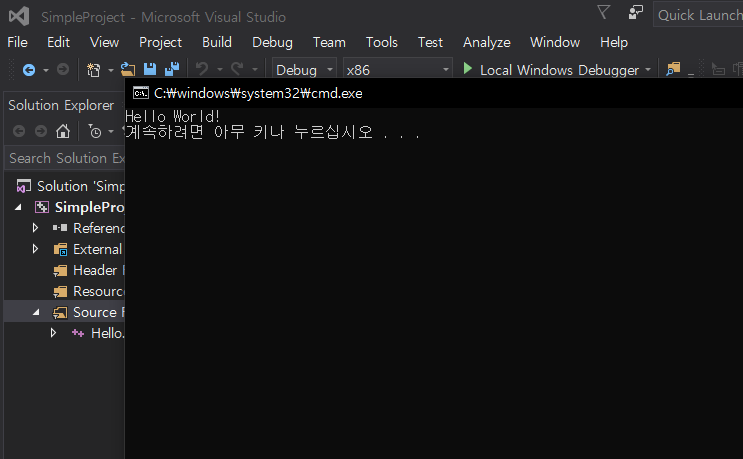Image resolution: width=743 pixels, height=459 pixels.
Task: Select the Resource Files tree row
Action: [64, 291]
